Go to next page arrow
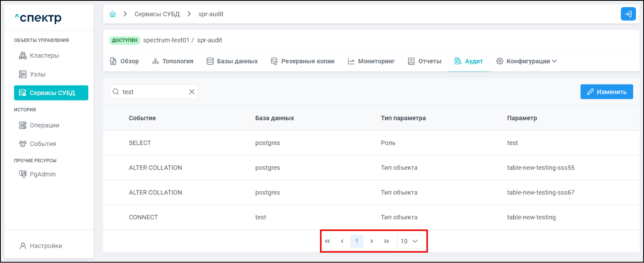Screen dimensions: 644x263 pos(372,241)
